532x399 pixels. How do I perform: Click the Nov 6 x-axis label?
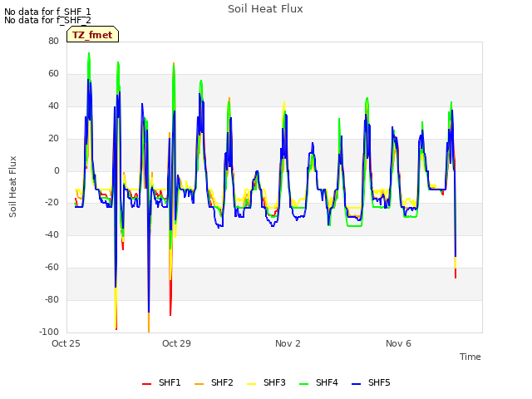[x=398, y=343]
